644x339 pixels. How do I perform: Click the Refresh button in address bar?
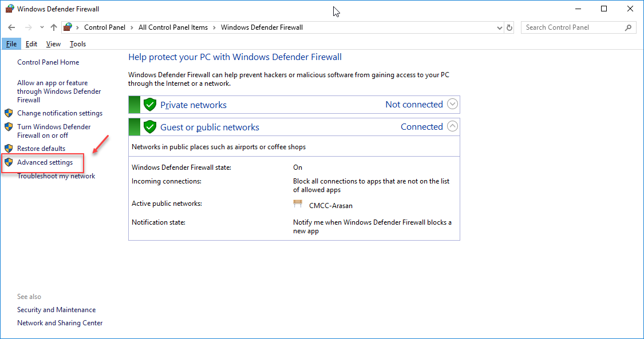[510, 27]
